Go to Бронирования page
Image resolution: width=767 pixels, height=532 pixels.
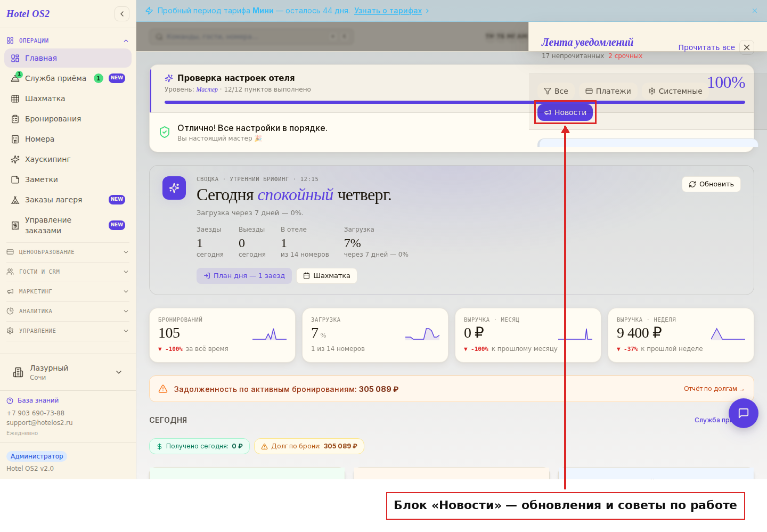pos(68,119)
